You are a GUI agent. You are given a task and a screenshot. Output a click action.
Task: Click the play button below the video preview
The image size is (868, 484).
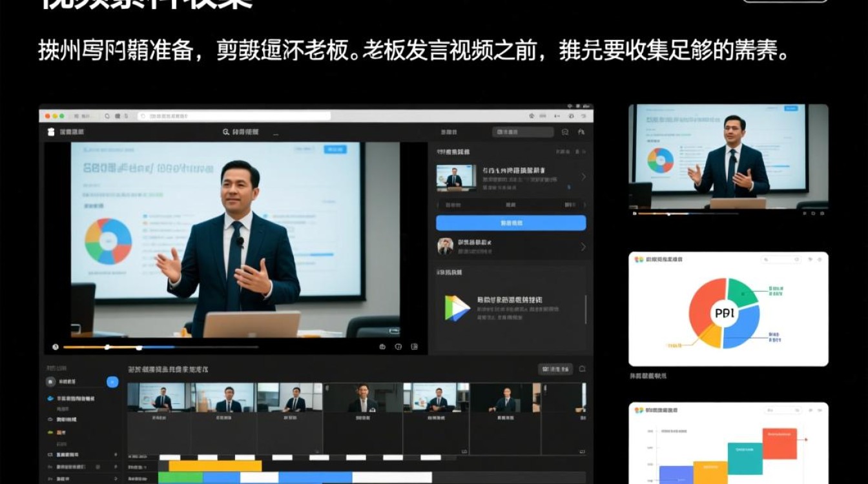pos(56,347)
